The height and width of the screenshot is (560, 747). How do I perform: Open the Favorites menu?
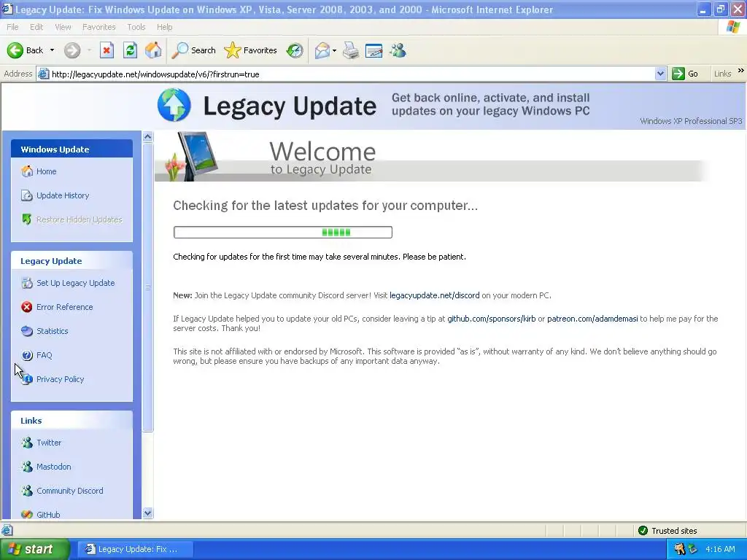pos(98,27)
